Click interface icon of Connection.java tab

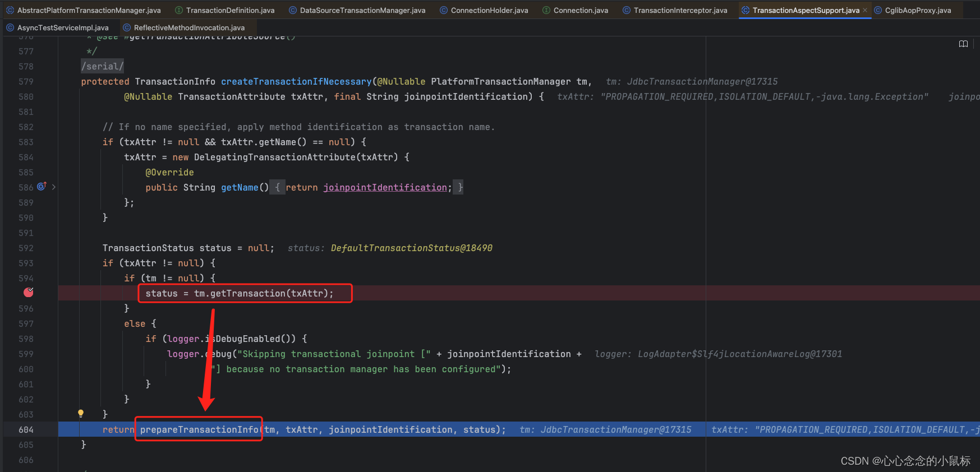[546, 10]
